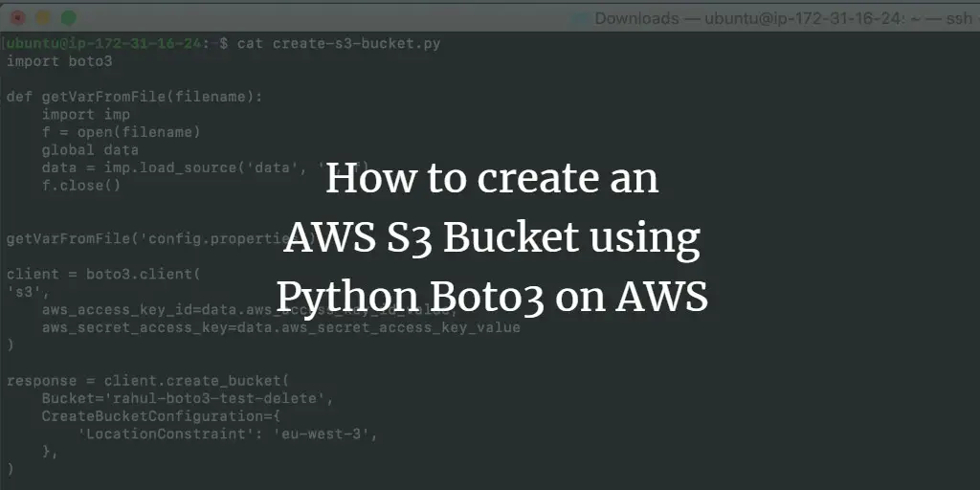Click the yellow minimize window button
The image size is (980, 490).
point(42,18)
